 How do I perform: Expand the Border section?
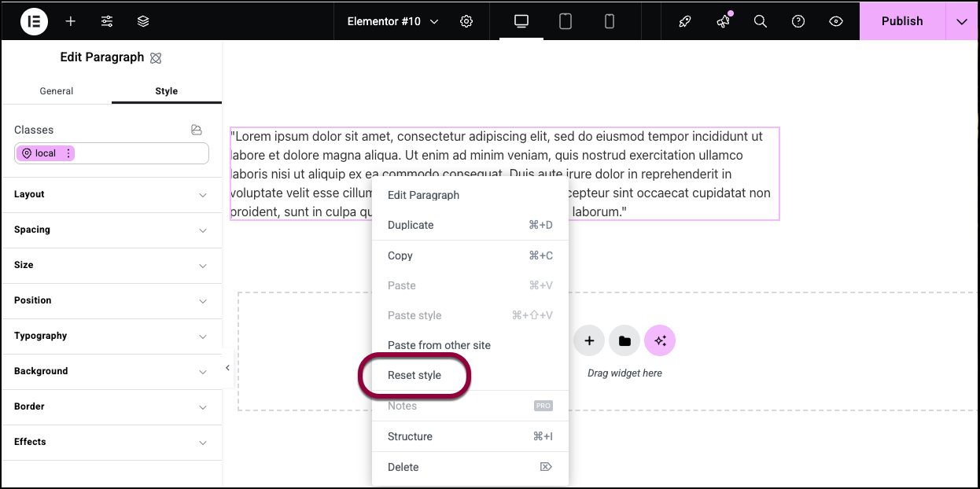(111, 406)
